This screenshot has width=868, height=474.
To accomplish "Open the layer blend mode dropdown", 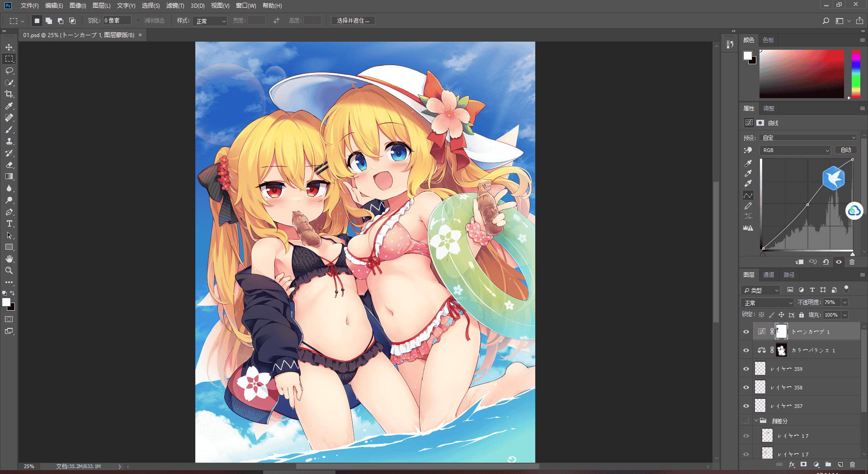I will click(767, 303).
